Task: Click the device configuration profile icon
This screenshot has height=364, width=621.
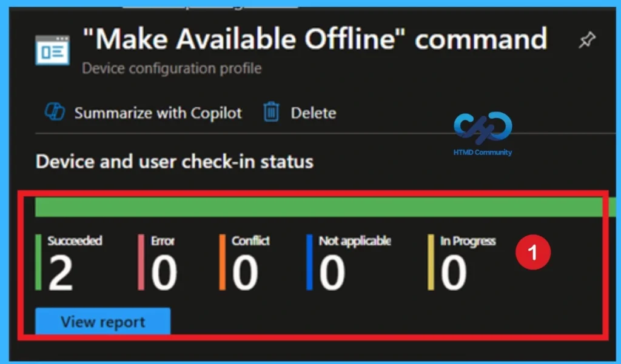Action: (52, 51)
